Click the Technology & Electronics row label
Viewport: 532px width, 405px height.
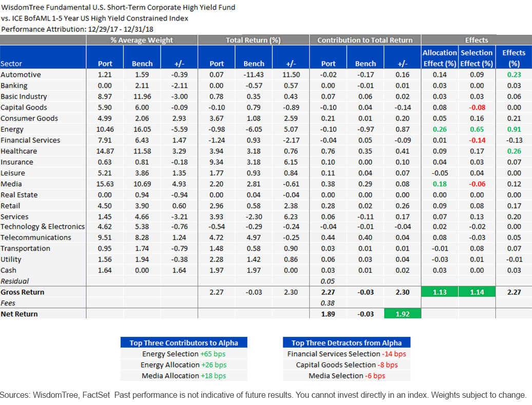point(43,227)
